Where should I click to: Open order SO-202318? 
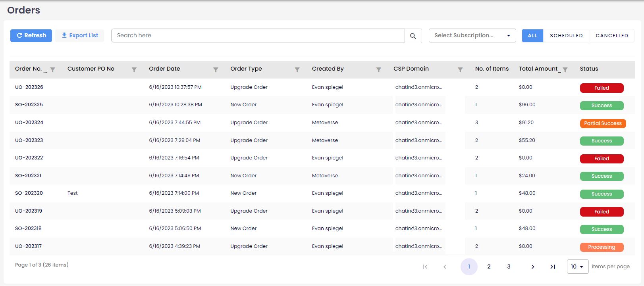coord(28,228)
